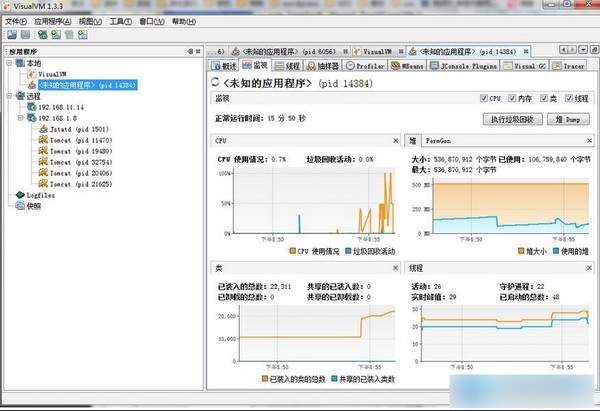
Task: Collapse the 192.168.1.8 host node
Action: 20,118
